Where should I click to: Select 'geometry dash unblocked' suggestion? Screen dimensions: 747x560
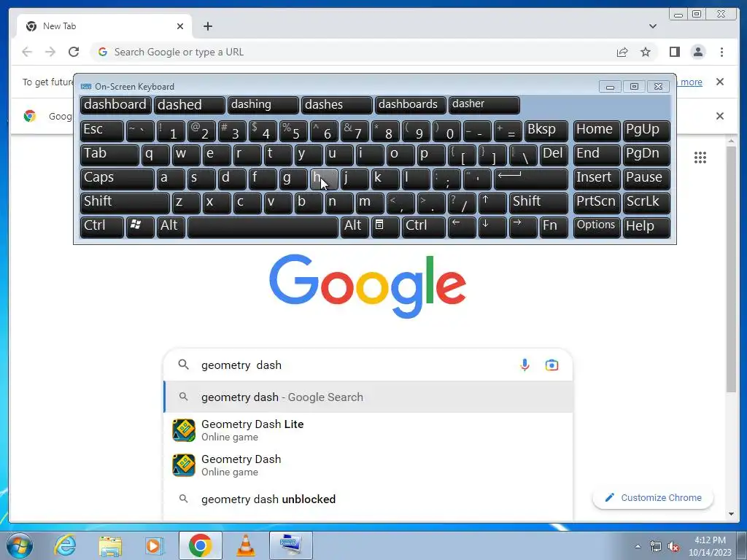point(368,499)
